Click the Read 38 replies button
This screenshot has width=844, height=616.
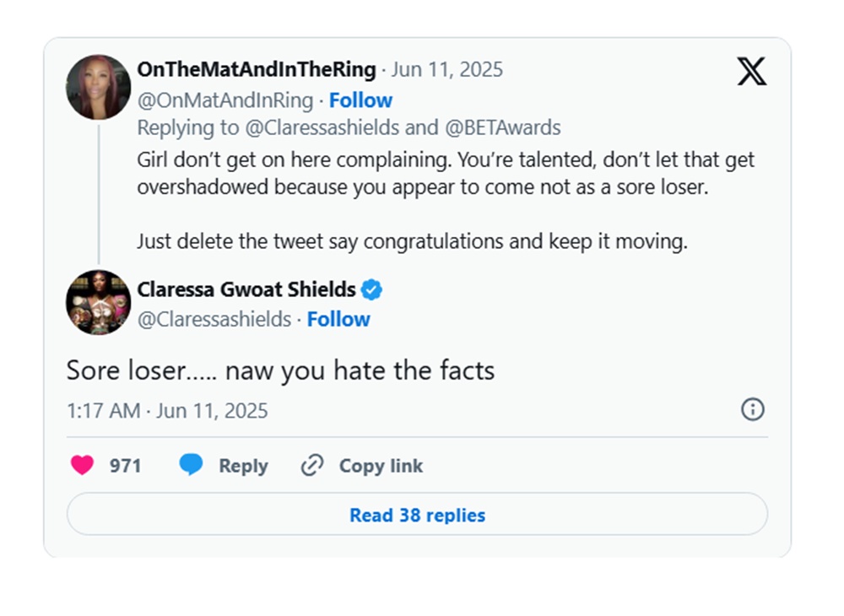417,515
